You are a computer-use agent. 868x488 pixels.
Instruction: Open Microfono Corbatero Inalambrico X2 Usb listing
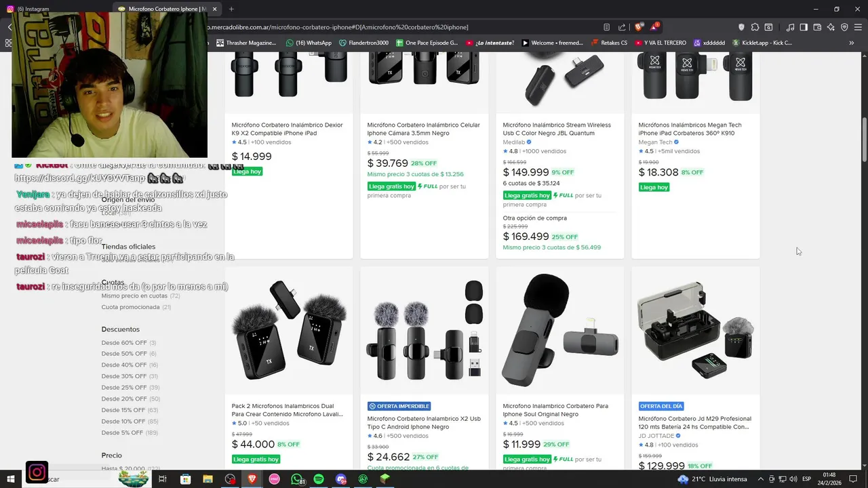click(x=424, y=423)
